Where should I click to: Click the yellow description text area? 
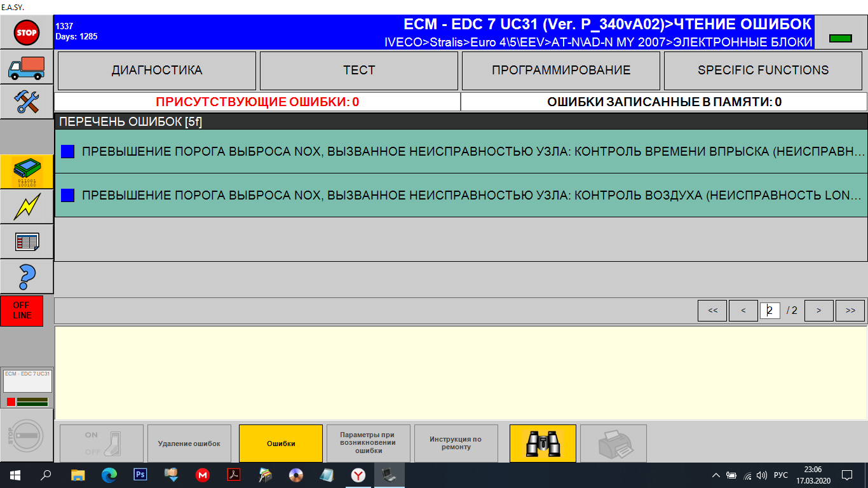tap(461, 373)
